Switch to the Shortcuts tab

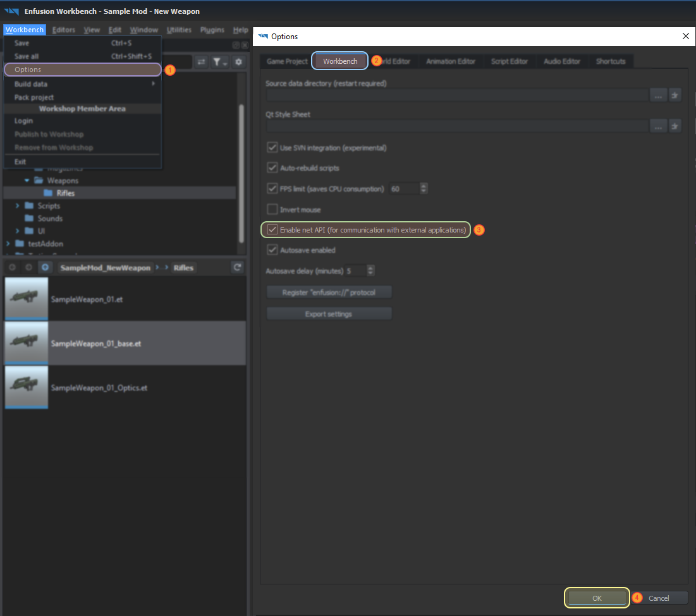(610, 61)
